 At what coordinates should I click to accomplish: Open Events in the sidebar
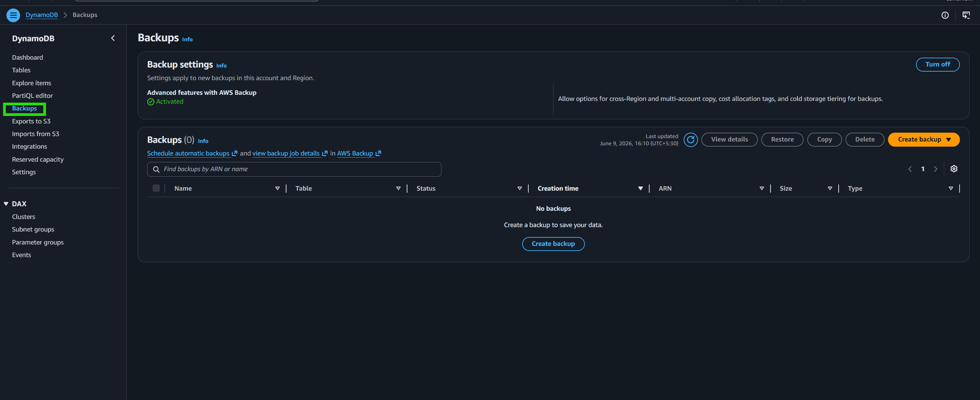click(x=21, y=255)
